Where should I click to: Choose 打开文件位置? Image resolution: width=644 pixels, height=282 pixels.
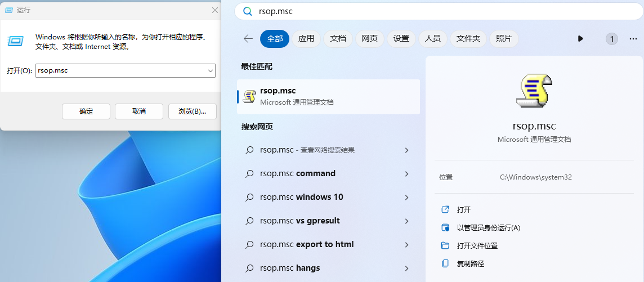pyautogui.click(x=477, y=246)
